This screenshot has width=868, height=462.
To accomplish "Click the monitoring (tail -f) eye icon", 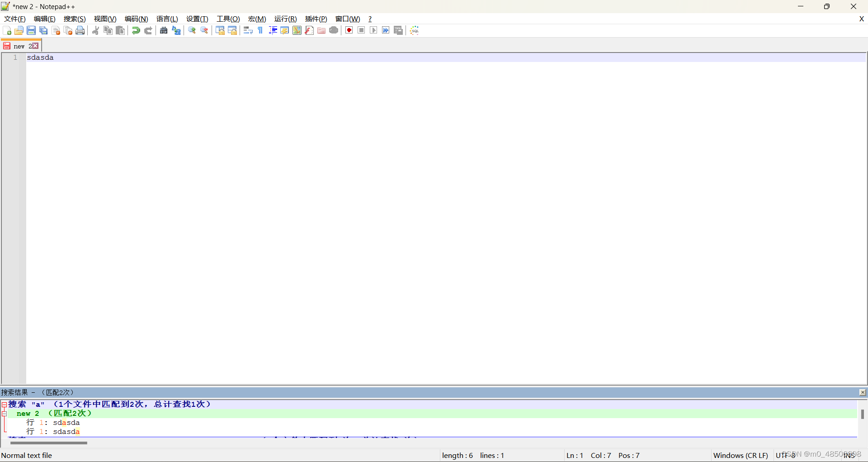I will point(334,30).
